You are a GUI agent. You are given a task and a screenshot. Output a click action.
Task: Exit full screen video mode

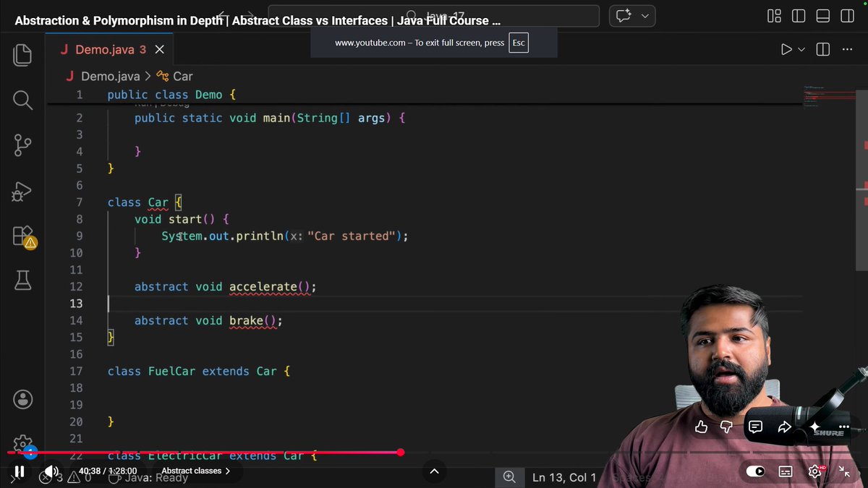click(844, 471)
